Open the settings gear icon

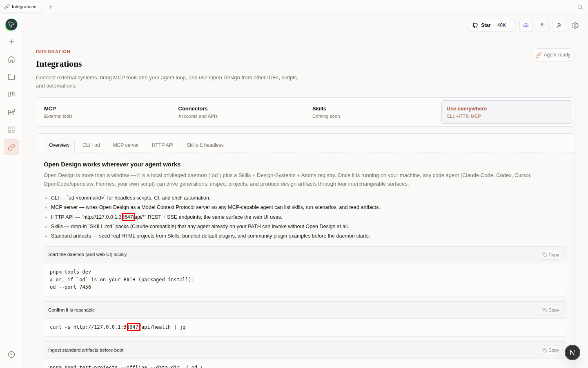(x=575, y=25)
